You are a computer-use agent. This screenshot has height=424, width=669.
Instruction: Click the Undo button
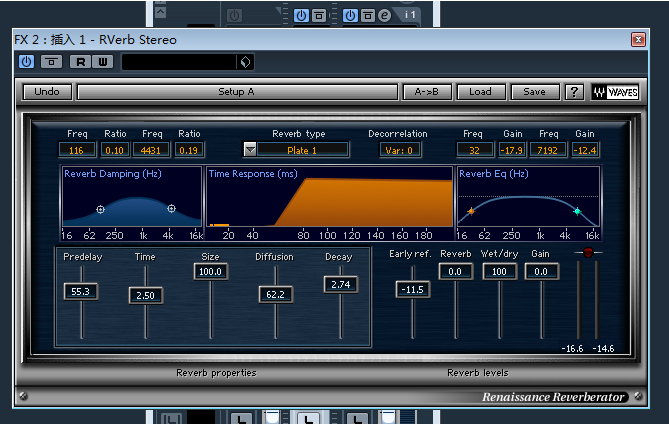point(47,92)
